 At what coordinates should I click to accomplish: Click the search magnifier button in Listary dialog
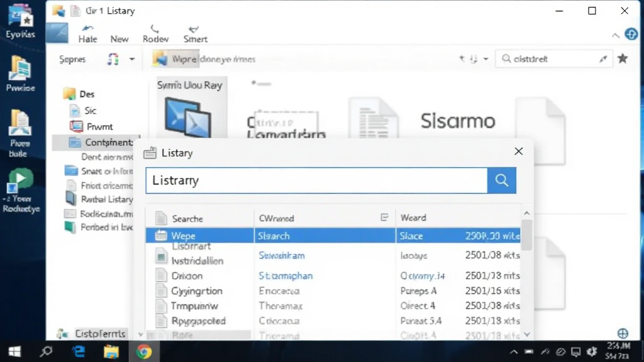[501, 180]
